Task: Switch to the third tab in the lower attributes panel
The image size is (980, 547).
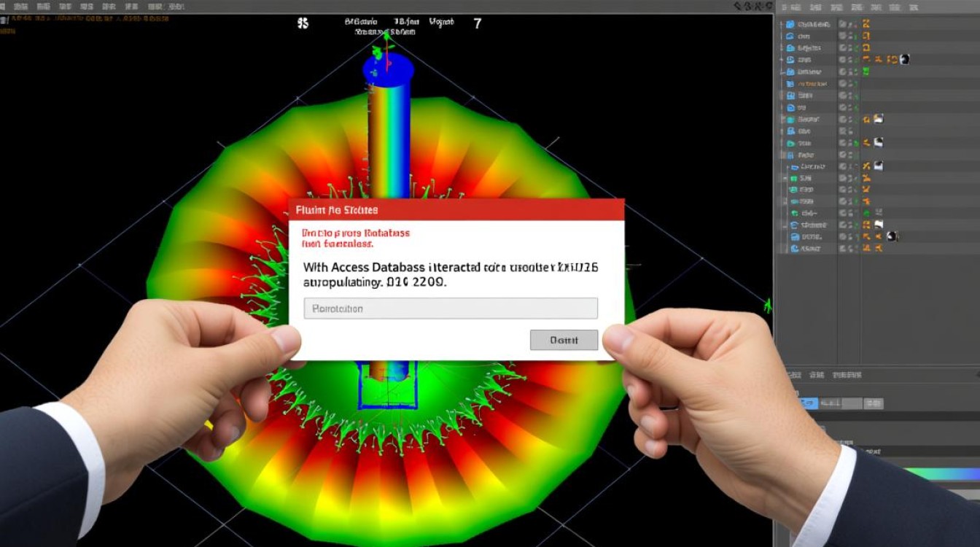Action: [847, 375]
